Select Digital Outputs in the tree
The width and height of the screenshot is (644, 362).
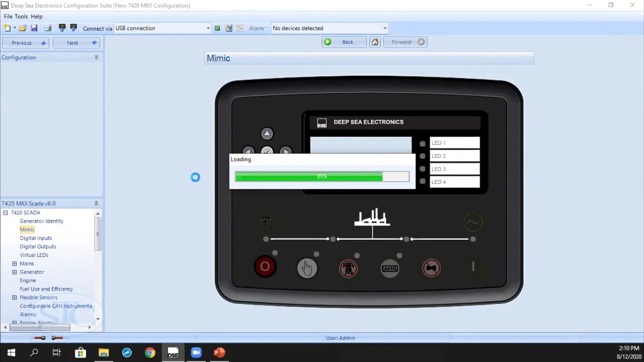point(38,246)
